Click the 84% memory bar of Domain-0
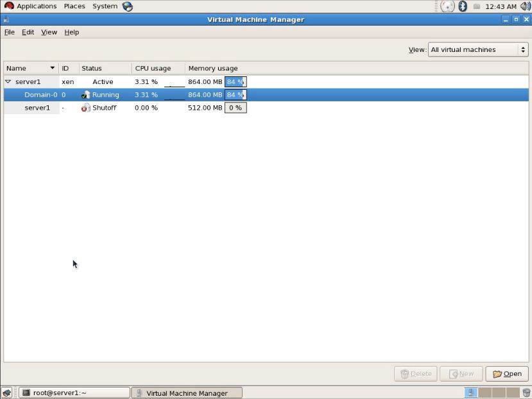 (236, 95)
